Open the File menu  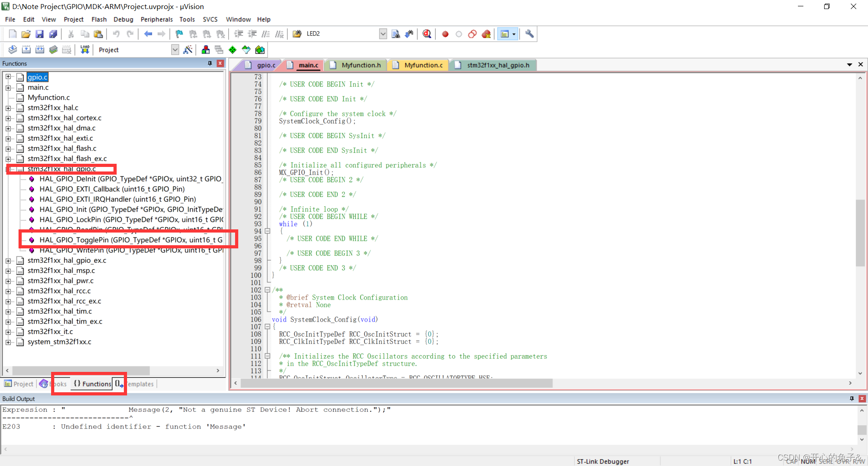coord(10,19)
